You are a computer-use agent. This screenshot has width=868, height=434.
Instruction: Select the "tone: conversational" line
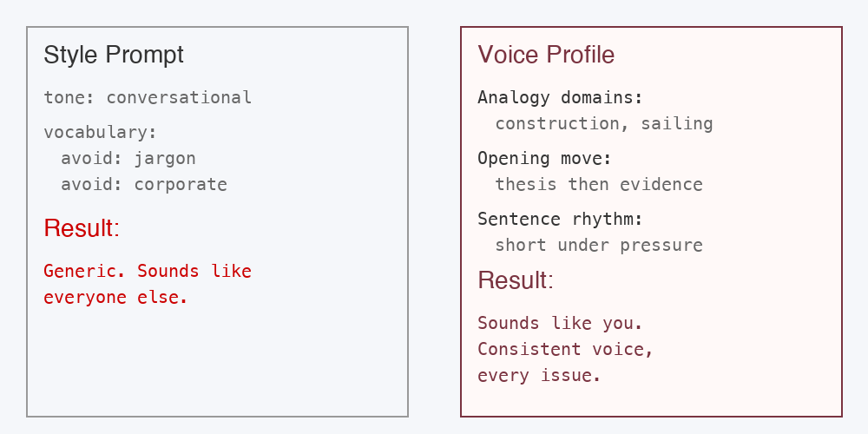(148, 97)
